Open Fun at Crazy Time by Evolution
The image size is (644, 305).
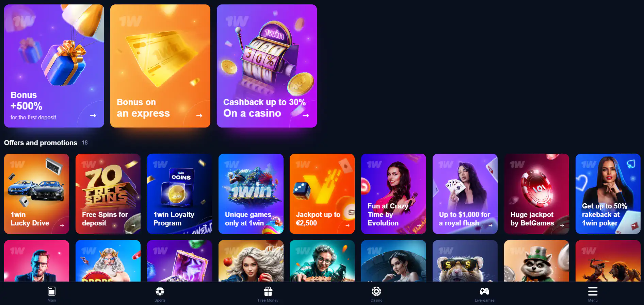[x=393, y=194]
